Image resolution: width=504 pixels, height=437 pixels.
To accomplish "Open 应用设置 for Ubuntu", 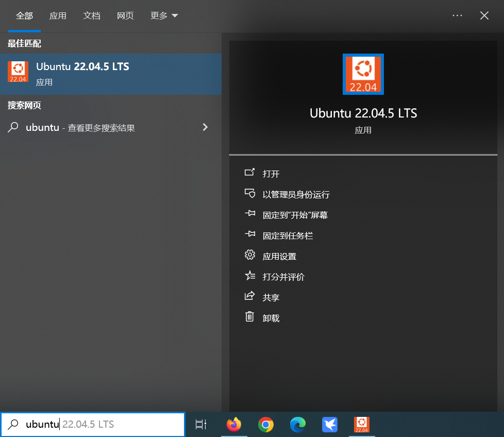I will [279, 256].
